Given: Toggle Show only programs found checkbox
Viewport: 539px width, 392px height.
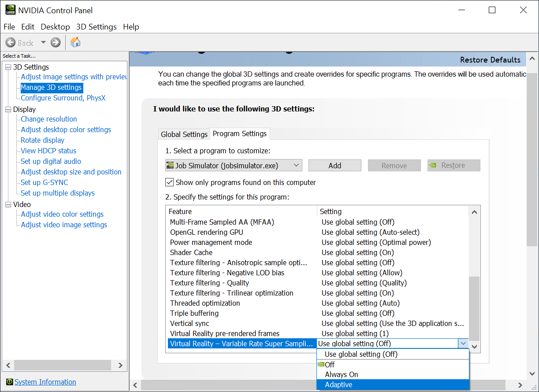Looking at the screenshot, I should 169,182.
